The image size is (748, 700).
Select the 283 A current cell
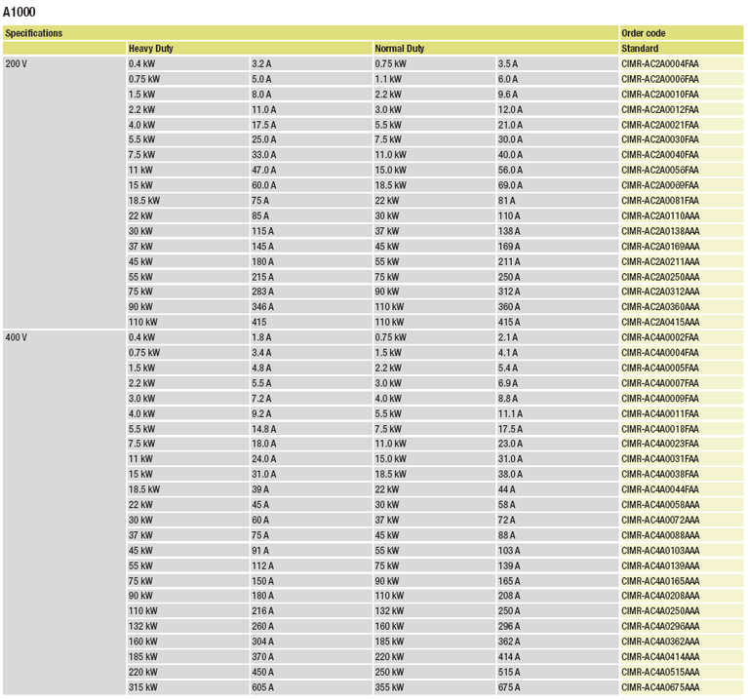tap(262, 292)
